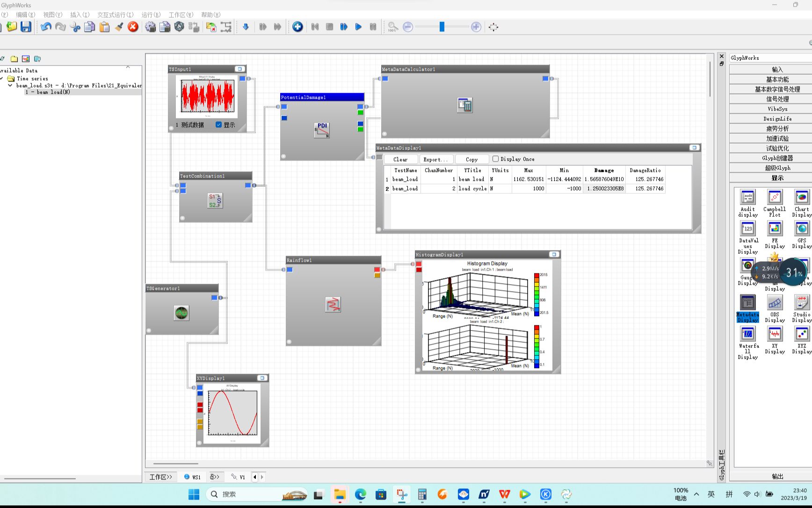Click the round blue plus icon in toolbar
812x508 pixels.
tap(297, 27)
